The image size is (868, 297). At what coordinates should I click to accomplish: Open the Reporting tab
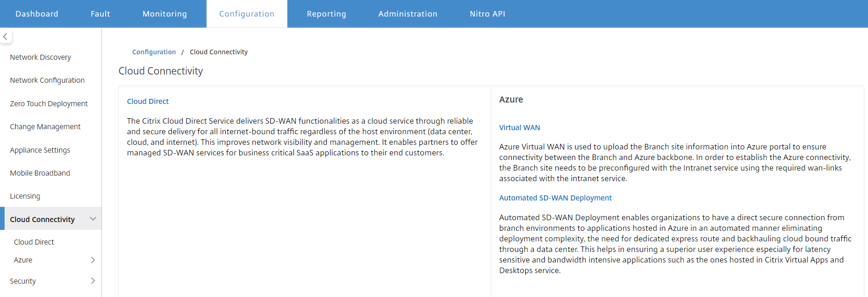326,14
